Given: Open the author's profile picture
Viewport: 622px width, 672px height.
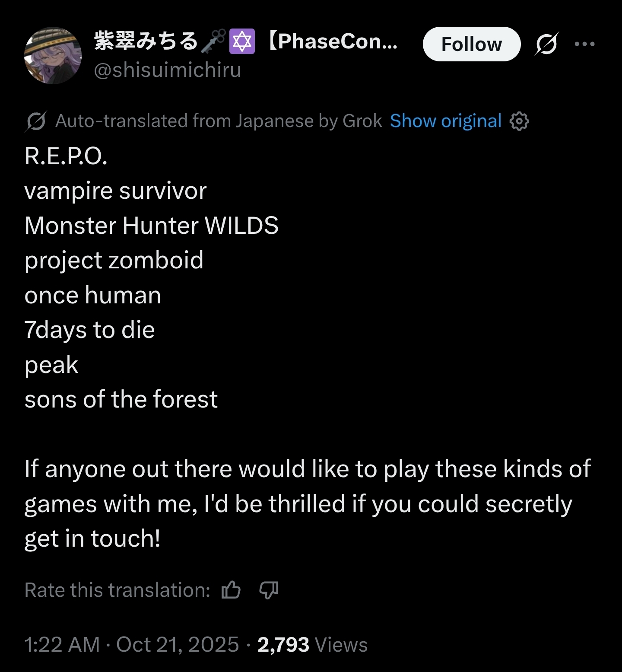Looking at the screenshot, I should [53, 56].
